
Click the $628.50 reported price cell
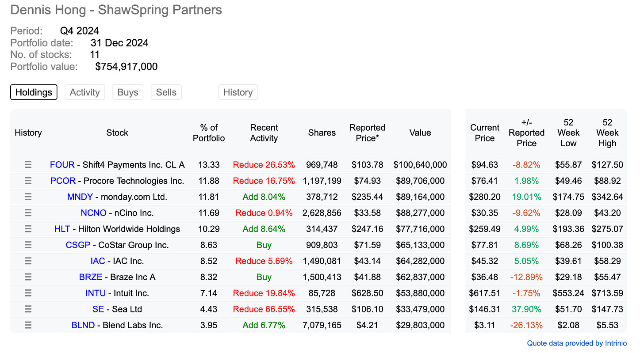368,293
